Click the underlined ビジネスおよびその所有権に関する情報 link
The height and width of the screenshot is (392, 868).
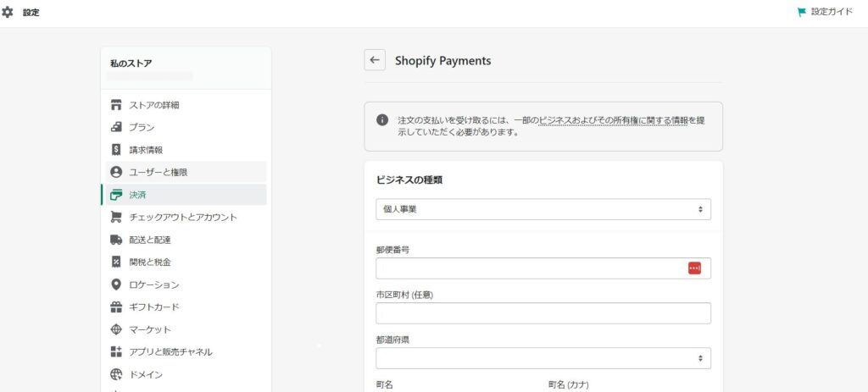click(x=614, y=120)
